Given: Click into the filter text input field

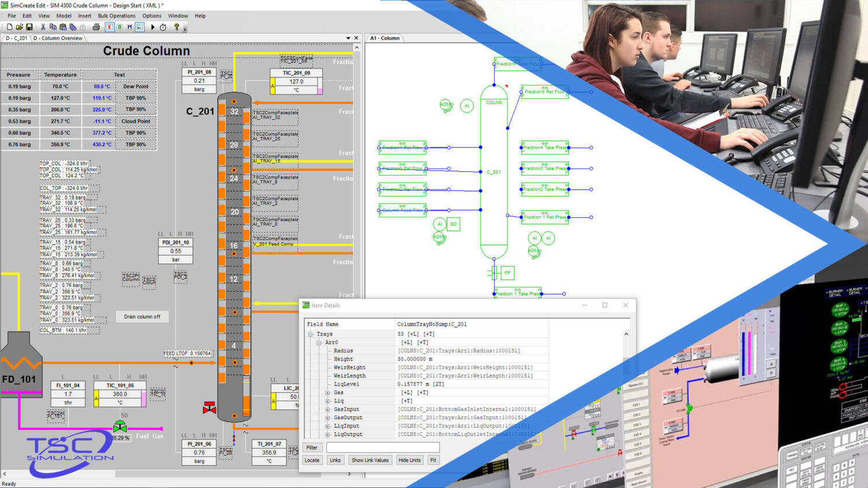Looking at the screenshot, I should pyautogui.click(x=383, y=448).
